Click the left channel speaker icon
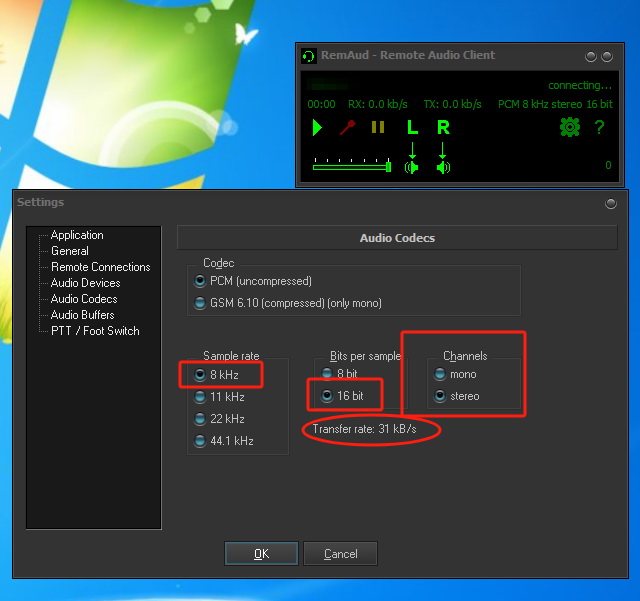 point(411,167)
